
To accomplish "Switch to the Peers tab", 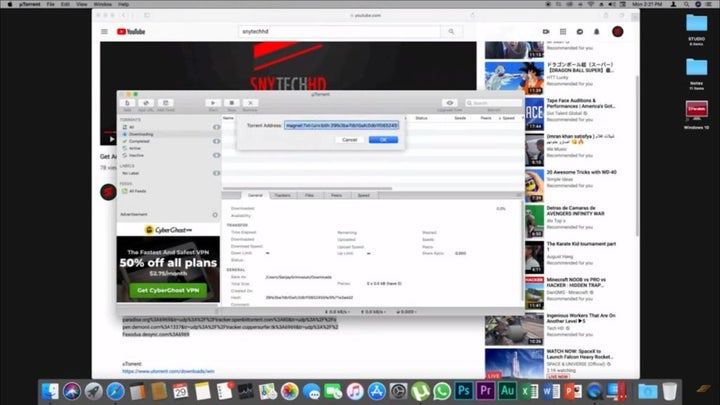I will point(336,195).
